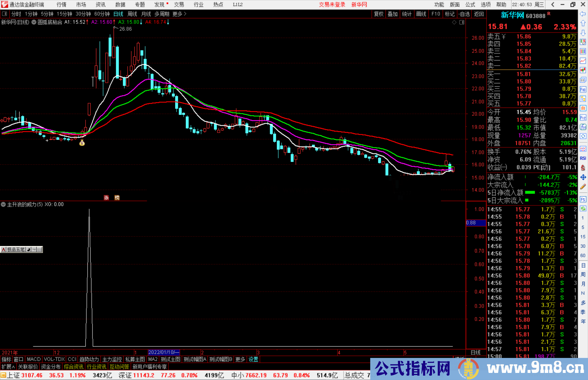Click the panel layout icon left of 分时
The image size is (588, 380).
(x=5, y=14)
